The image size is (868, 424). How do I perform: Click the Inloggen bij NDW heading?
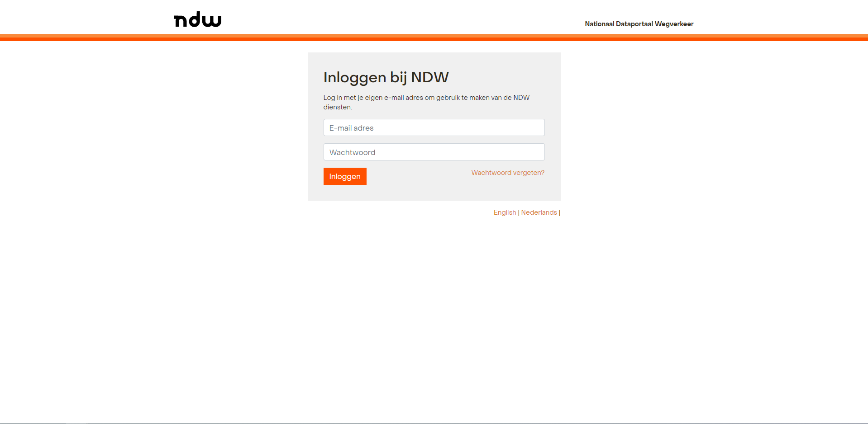pos(386,77)
